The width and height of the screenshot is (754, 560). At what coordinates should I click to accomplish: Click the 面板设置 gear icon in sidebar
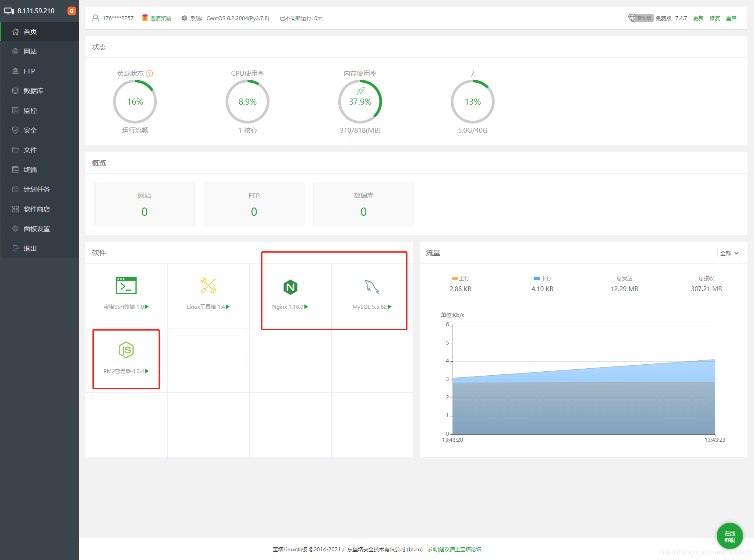[15, 229]
